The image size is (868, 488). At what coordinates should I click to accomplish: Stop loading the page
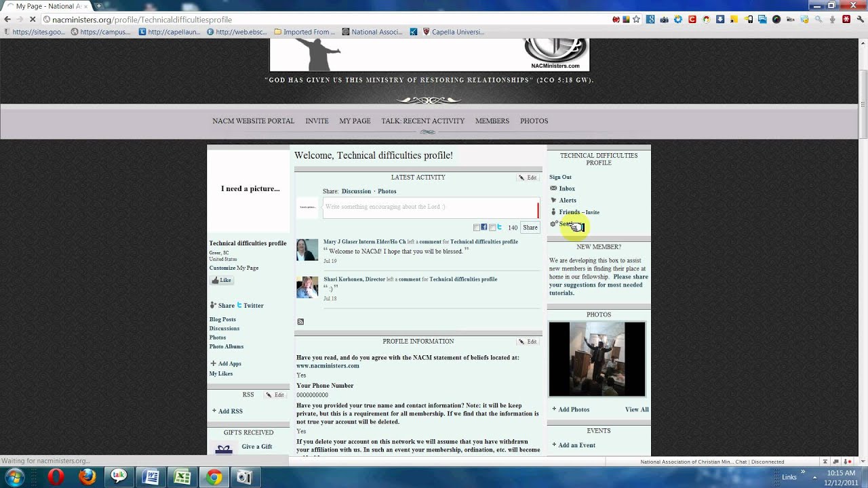[34, 20]
